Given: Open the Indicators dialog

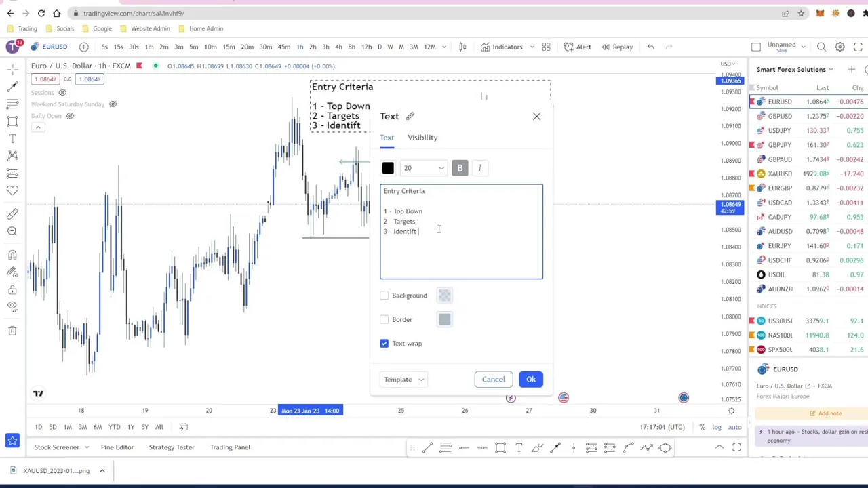Looking at the screenshot, I should point(502,47).
